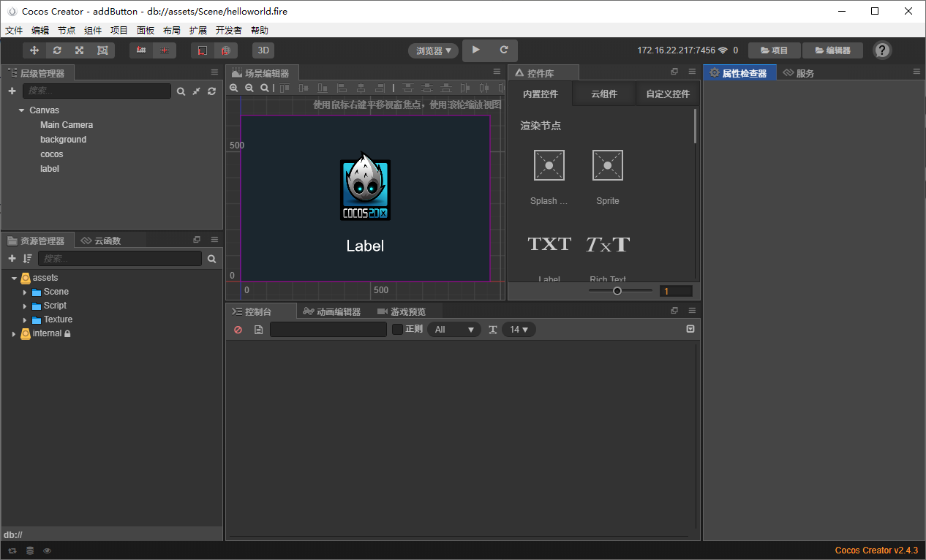Pop out the 控件库 panel
This screenshot has height=560, width=926.
tap(674, 72)
